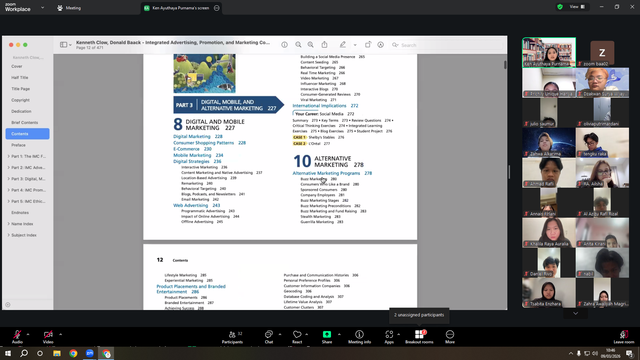Image resolution: width=640 pixels, height=360 pixels.
Task: Open File Explorer from the taskbar
Action: [x=57, y=353]
